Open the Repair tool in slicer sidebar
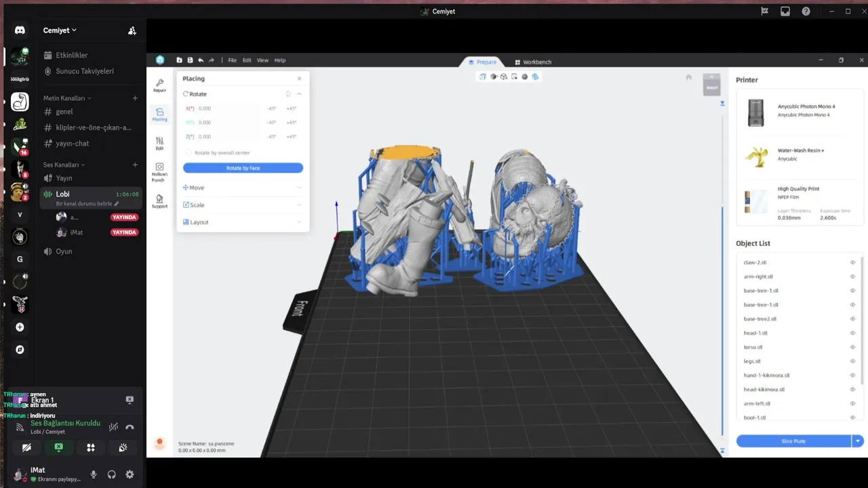Screen dimensions: 868x488 pyautogui.click(x=159, y=85)
